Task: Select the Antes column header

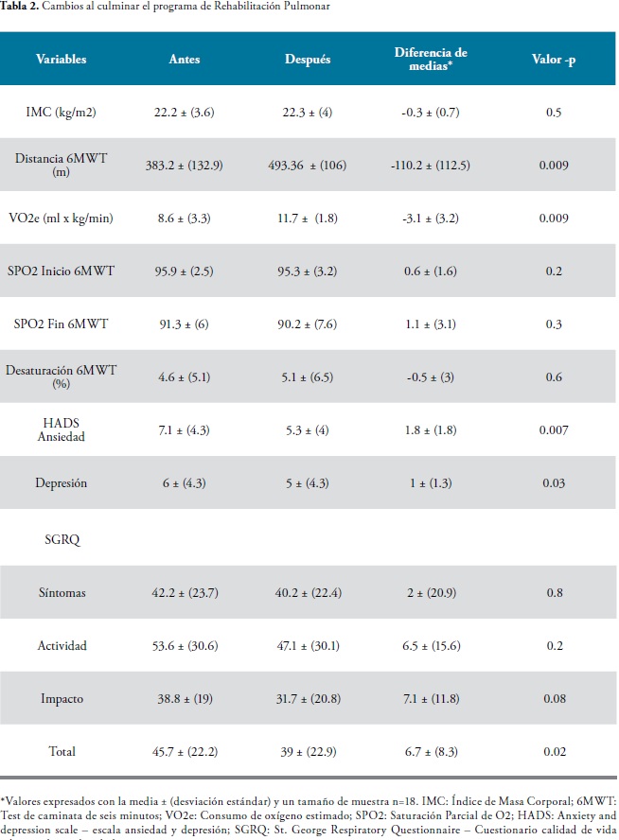Action: (185, 59)
